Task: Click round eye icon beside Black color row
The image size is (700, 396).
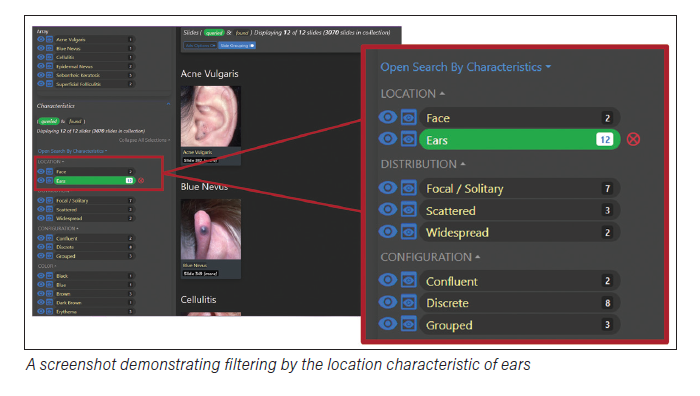Action: click(41, 276)
